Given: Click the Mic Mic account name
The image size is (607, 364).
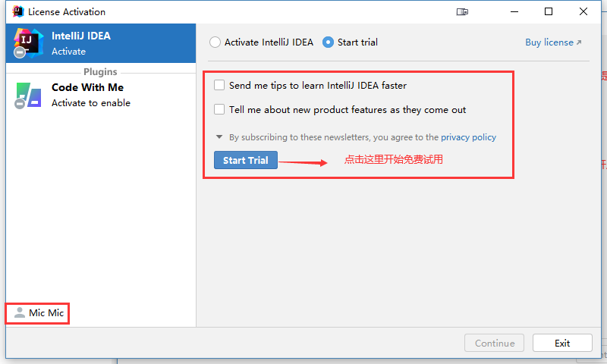Looking at the screenshot, I should tap(46, 313).
